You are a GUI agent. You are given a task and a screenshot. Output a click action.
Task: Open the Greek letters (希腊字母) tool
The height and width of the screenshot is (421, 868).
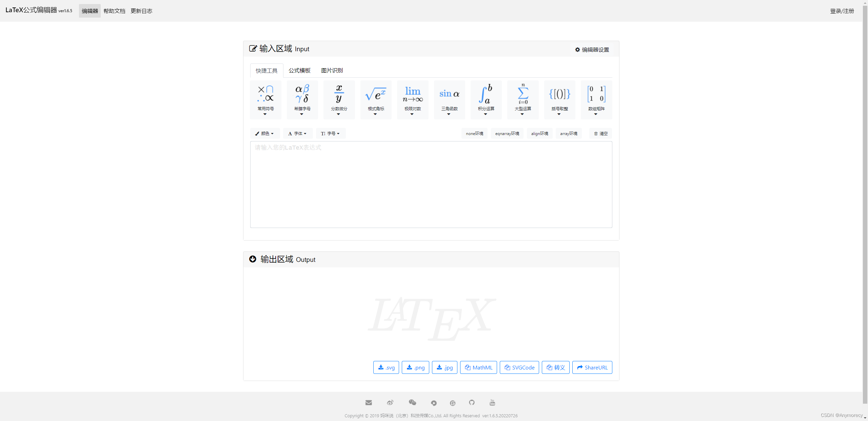pyautogui.click(x=302, y=100)
